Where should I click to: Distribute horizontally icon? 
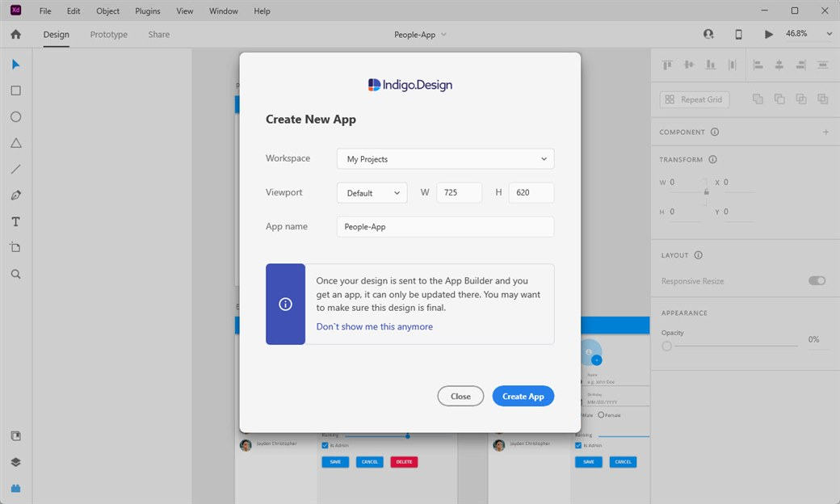coord(733,65)
